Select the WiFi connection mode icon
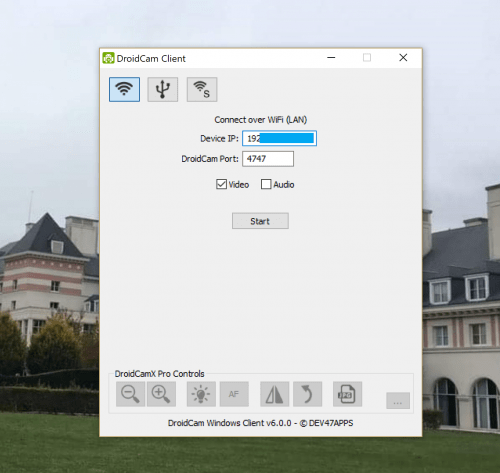 tap(124, 89)
